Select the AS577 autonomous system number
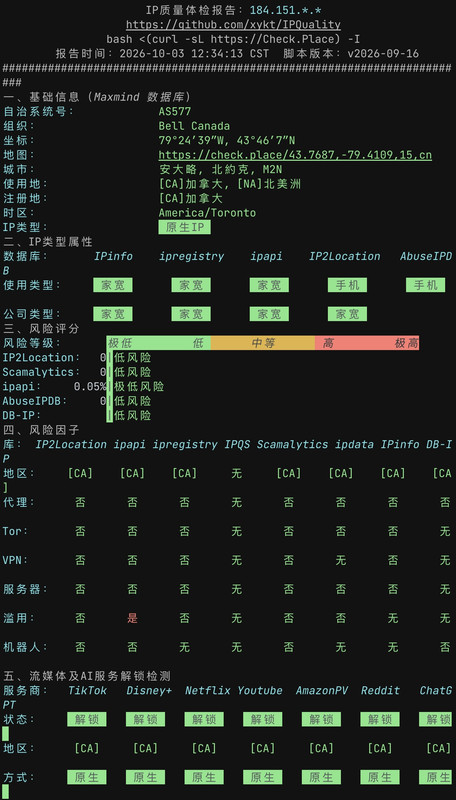 tap(175, 112)
